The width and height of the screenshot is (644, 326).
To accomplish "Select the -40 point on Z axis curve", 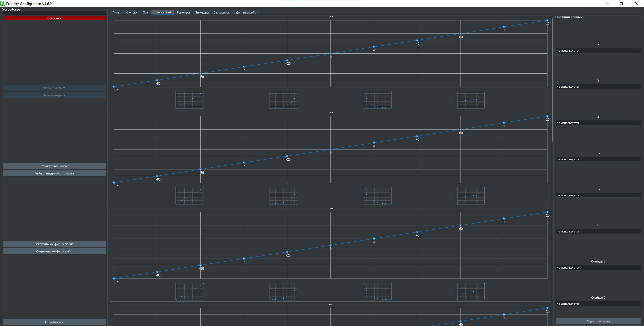I will click(244, 259).
